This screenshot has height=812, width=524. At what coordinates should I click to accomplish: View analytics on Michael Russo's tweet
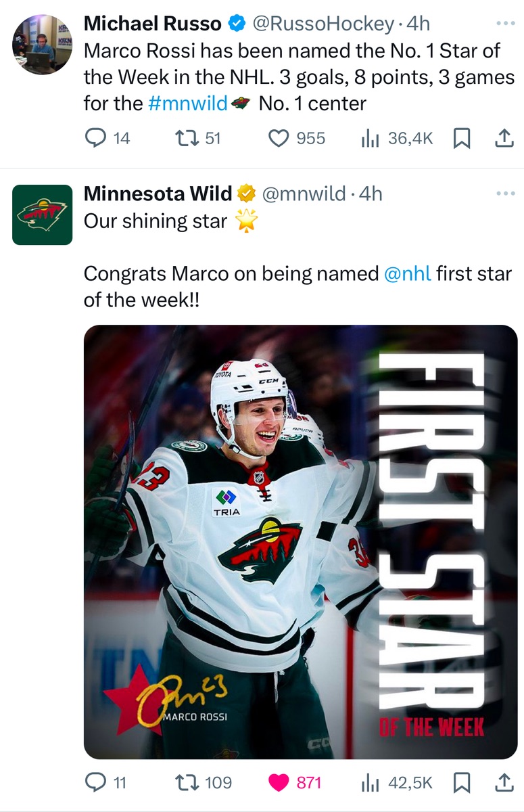point(369,138)
